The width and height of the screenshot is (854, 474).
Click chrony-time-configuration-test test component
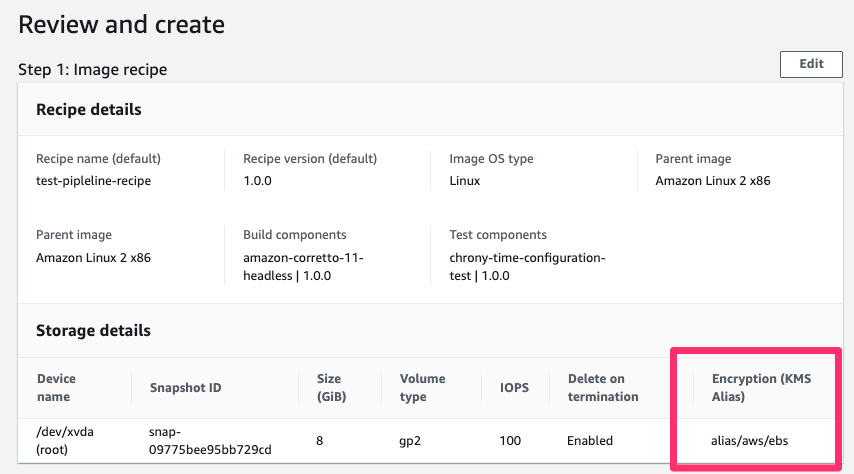click(527, 266)
